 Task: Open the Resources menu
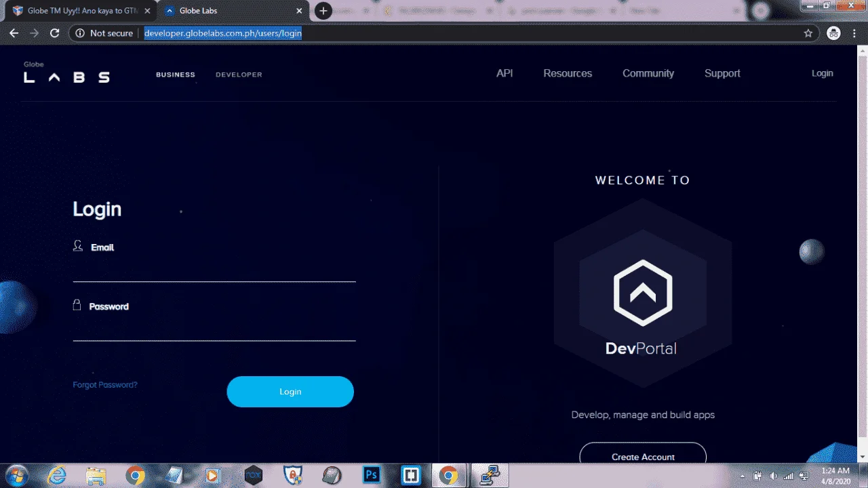point(568,73)
